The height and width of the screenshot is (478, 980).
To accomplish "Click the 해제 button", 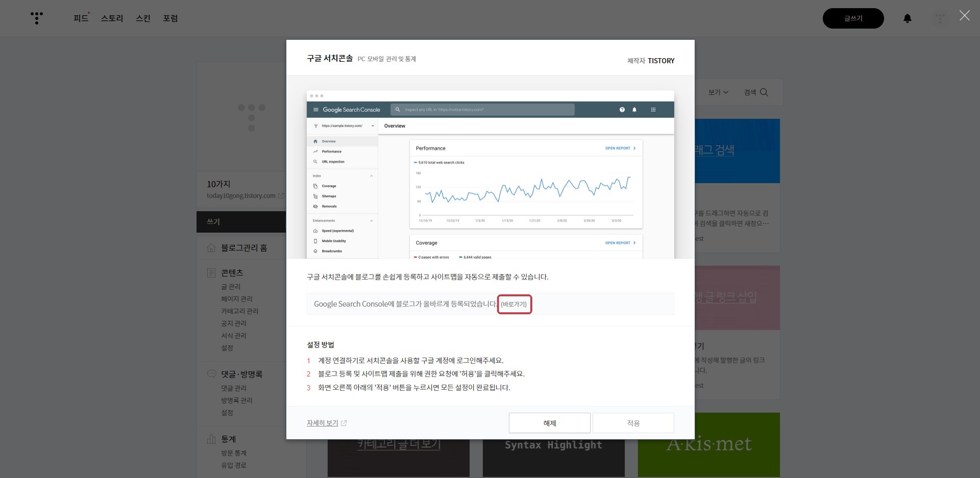I will tap(549, 423).
